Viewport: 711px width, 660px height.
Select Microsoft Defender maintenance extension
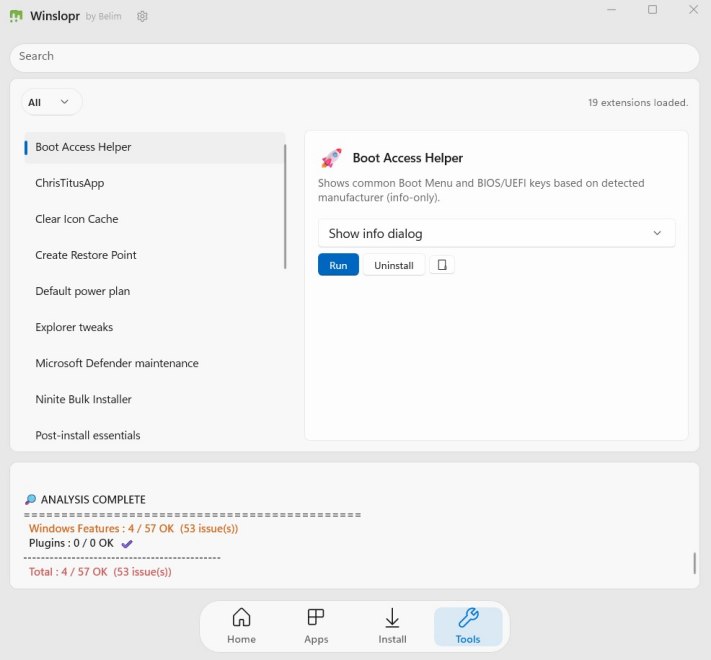(x=117, y=363)
